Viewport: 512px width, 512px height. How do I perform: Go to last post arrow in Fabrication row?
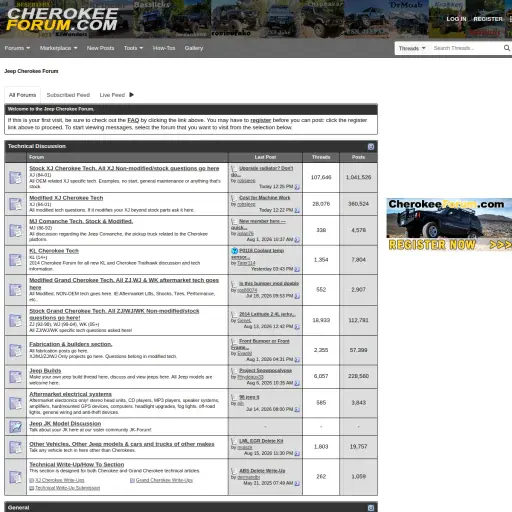tap(297, 360)
